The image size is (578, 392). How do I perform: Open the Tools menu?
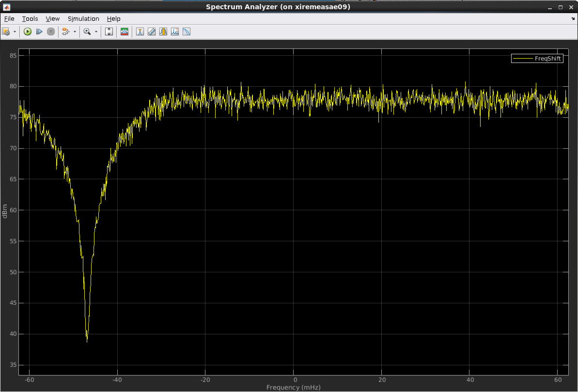click(x=30, y=18)
